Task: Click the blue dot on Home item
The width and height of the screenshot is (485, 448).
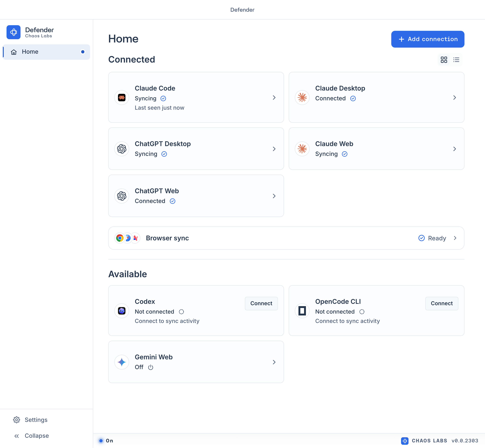Action: click(x=83, y=52)
